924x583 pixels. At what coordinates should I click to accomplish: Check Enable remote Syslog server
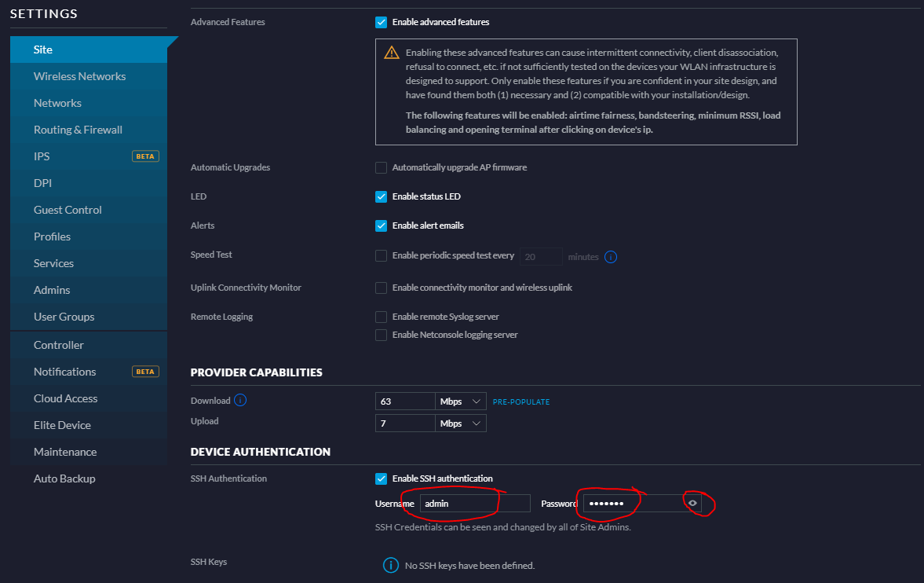coord(382,317)
